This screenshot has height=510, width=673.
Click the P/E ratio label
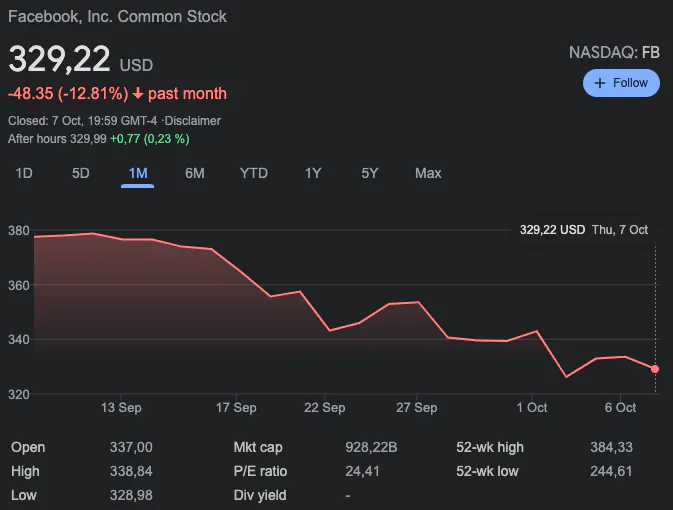point(260,471)
